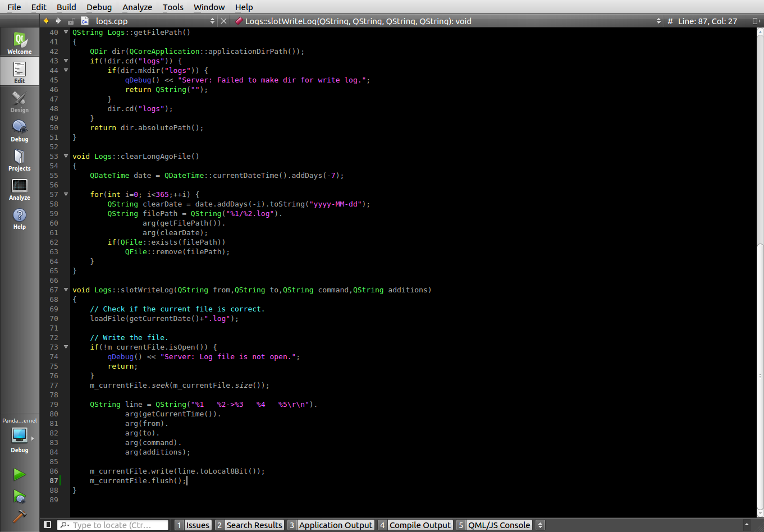
Task: Fold slotWriteLog function at line 67
Action: tap(66, 290)
